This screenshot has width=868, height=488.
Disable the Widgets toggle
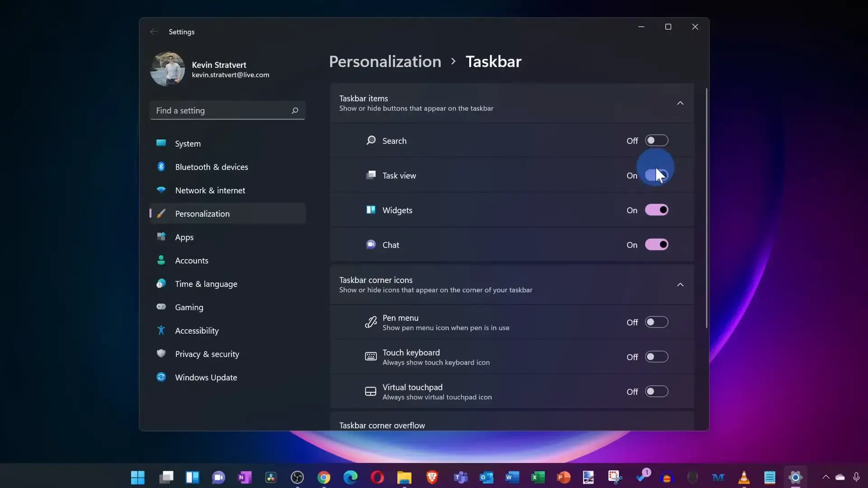click(656, 210)
